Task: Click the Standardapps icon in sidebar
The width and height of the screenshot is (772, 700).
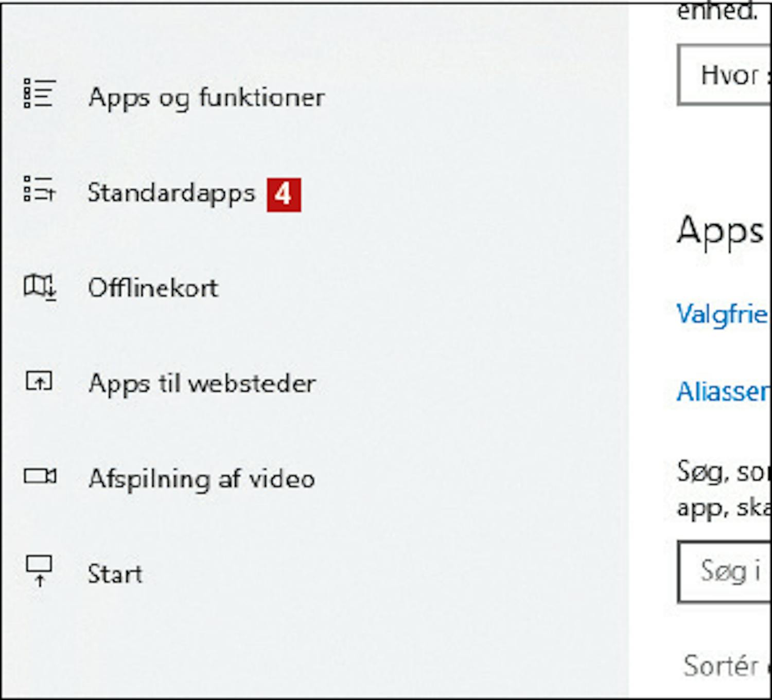Action: click(40, 189)
